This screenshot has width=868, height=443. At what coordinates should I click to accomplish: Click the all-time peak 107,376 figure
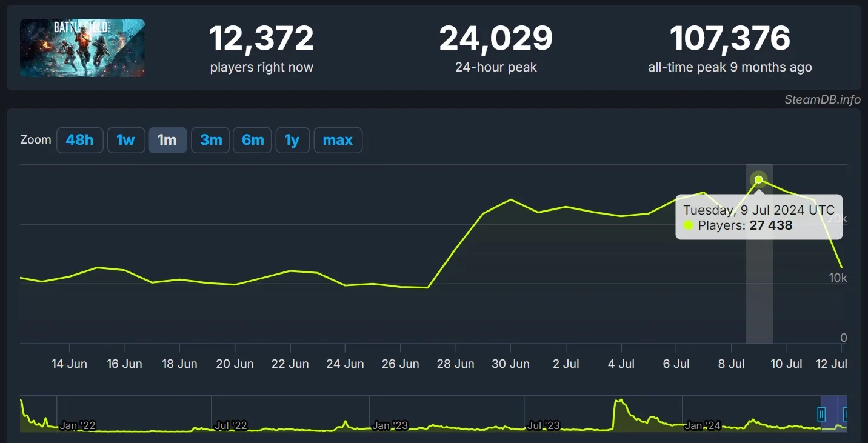click(730, 39)
